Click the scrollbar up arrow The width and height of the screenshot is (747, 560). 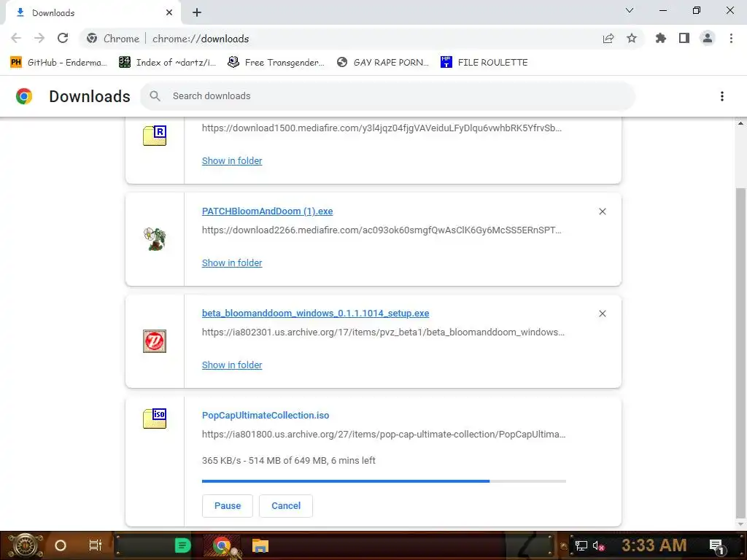[740, 123]
